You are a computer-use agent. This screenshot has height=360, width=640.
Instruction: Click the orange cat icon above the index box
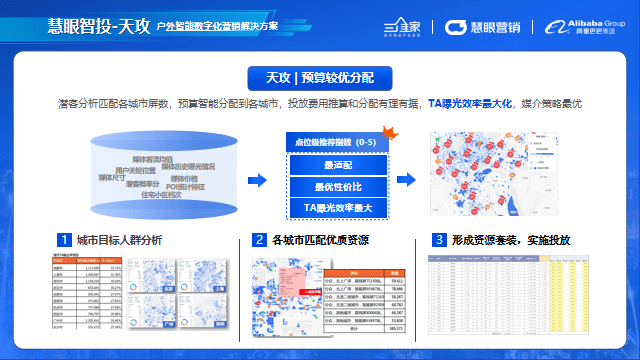point(390,133)
